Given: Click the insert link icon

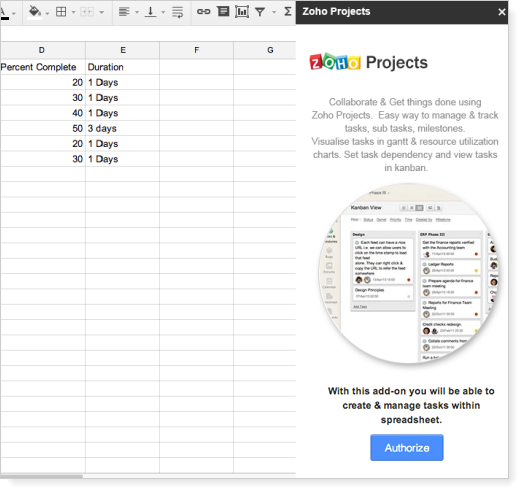Looking at the screenshot, I should [x=204, y=12].
